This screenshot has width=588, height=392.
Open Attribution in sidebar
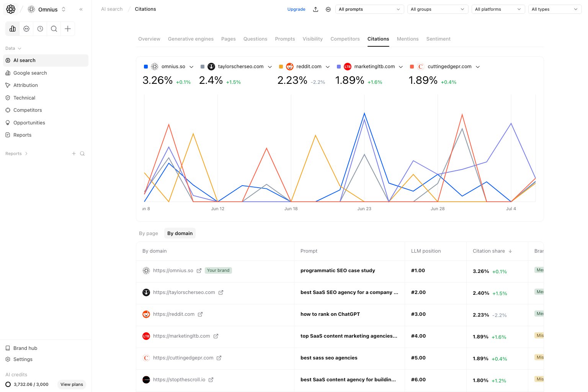(x=46, y=85)
